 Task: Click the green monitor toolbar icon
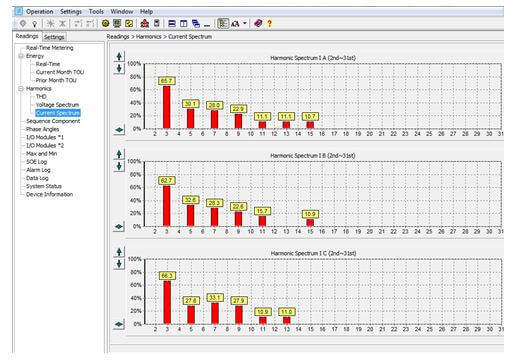tap(117, 24)
